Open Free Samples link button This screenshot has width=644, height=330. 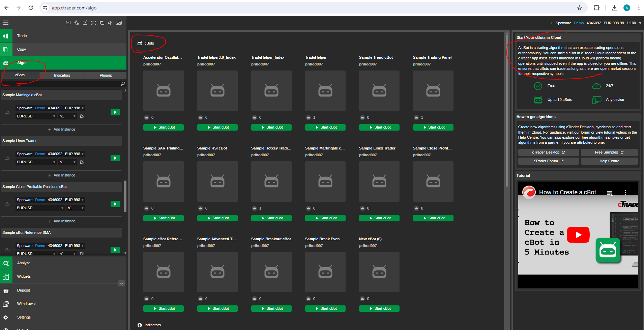pyautogui.click(x=609, y=152)
